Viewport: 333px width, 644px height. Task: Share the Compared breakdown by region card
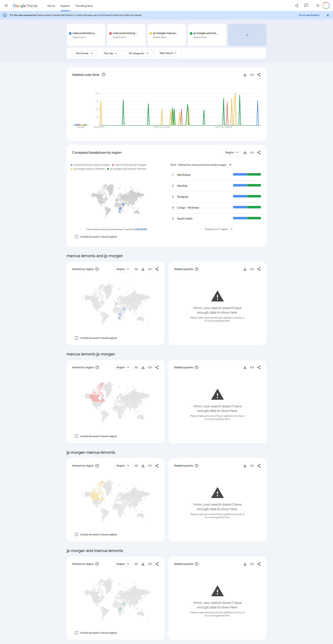[x=259, y=152]
